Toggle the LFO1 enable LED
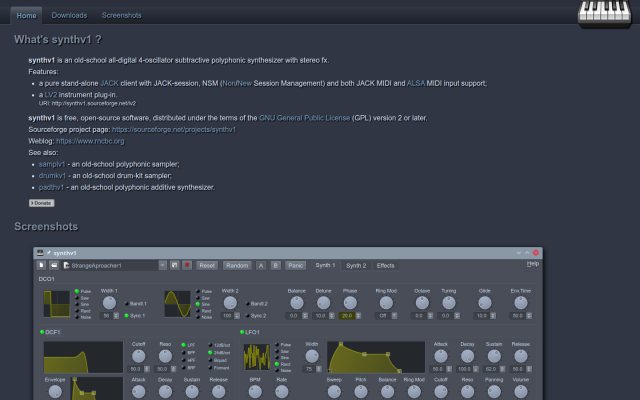The image size is (640, 400). tap(242, 332)
